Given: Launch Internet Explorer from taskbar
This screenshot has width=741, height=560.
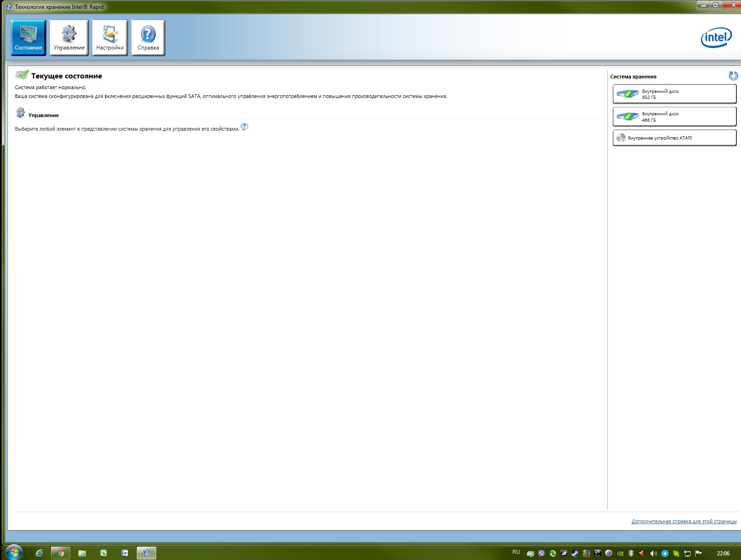Looking at the screenshot, I should pyautogui.click(x=39, y=553).
